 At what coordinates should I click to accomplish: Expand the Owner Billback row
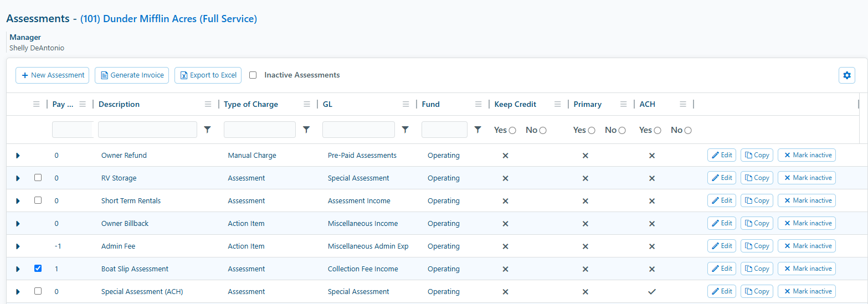18,224
